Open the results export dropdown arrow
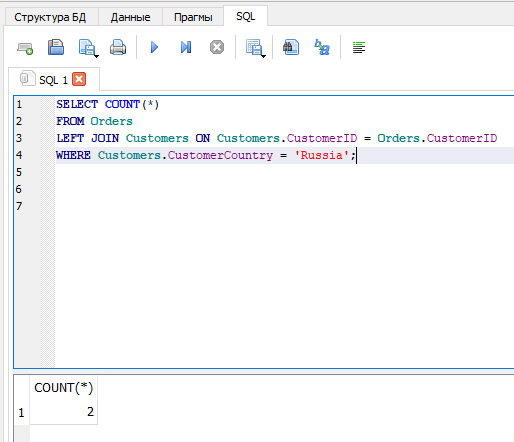 coord(264,56)
